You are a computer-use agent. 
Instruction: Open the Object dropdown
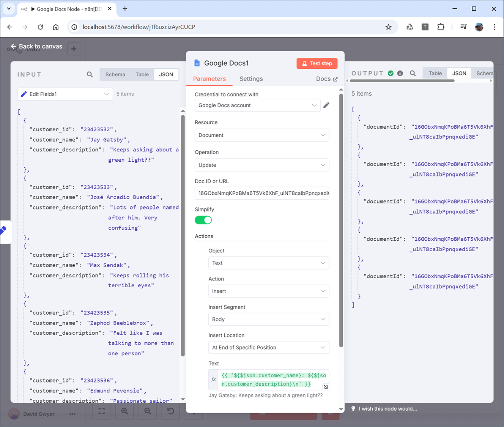coord(269,263)
